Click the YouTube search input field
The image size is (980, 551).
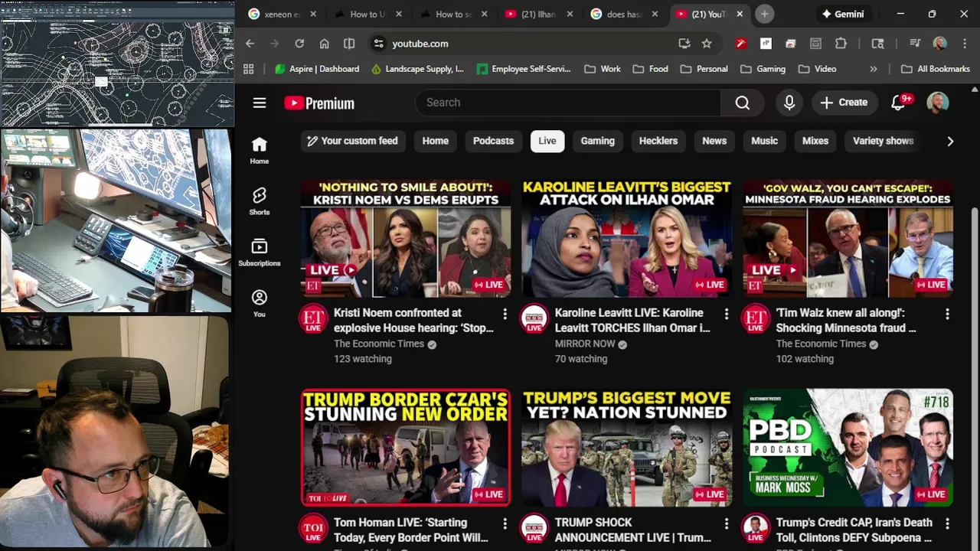click(567, 103)
